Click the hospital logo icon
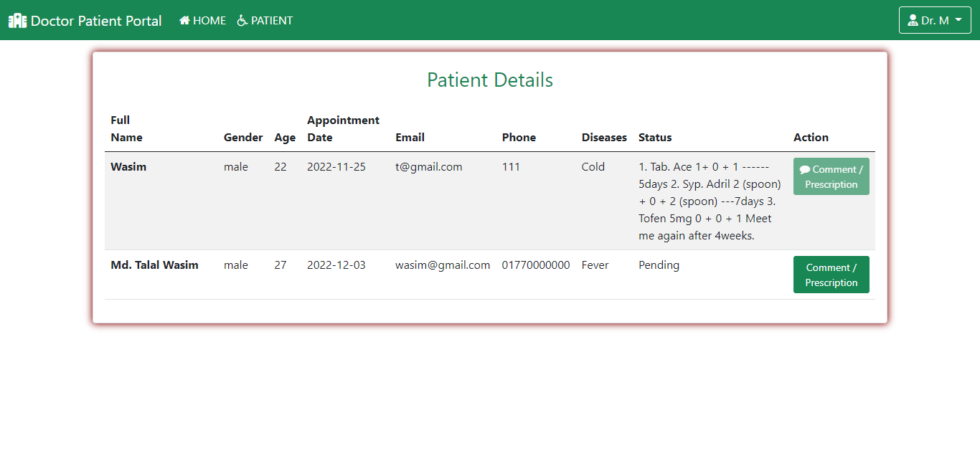This screenshot has height=471, width=980. point(17,21)
